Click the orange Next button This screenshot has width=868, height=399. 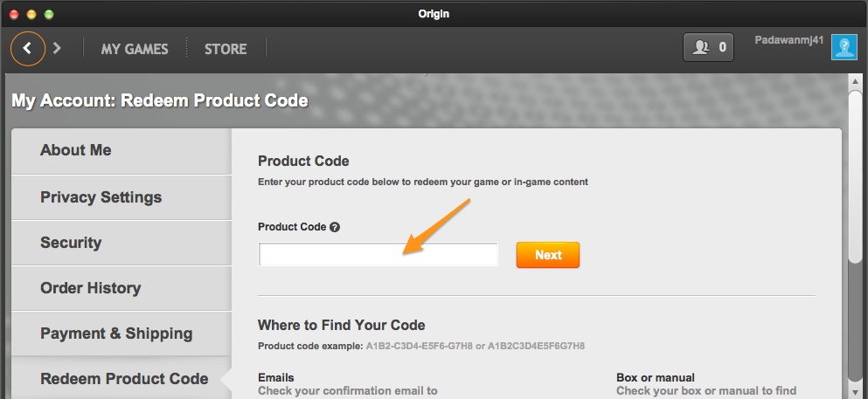pos(548,255)
